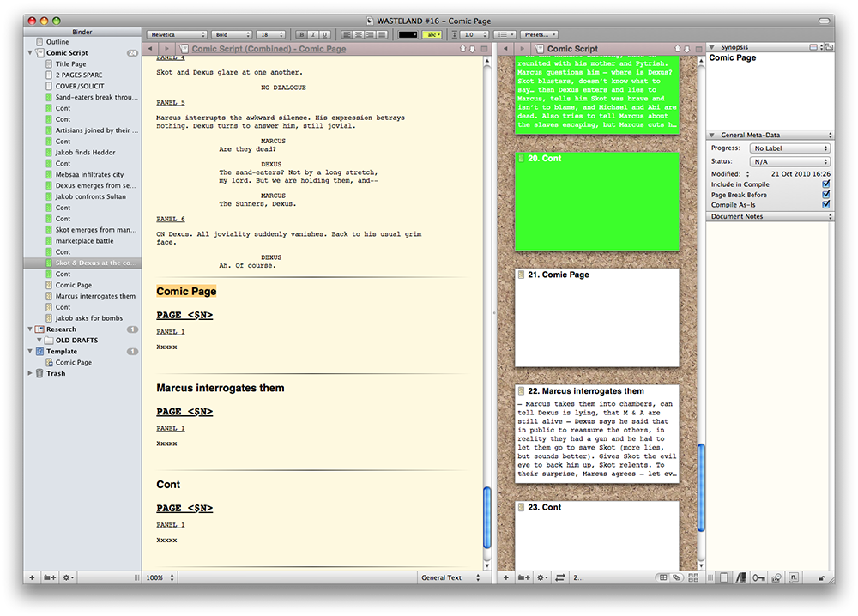Toggle Page Break Before checkbox
The image size is (858, 616).
(x=825, y=195)
